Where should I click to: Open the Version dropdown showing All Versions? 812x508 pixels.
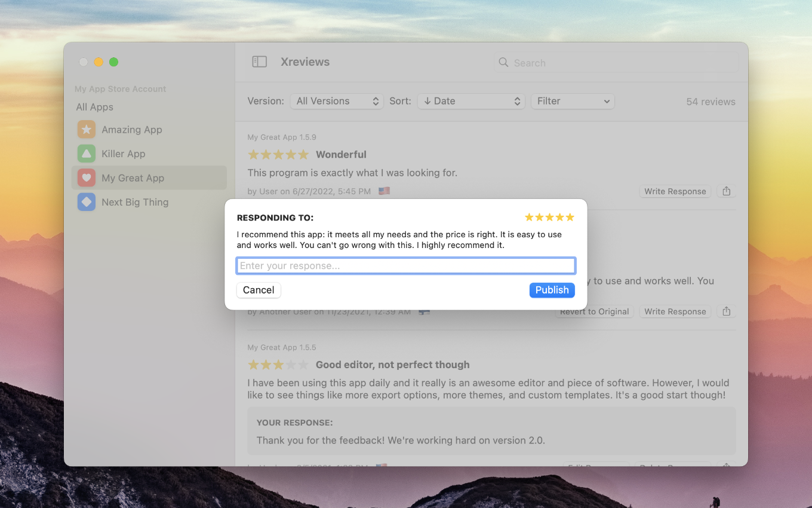337,101
